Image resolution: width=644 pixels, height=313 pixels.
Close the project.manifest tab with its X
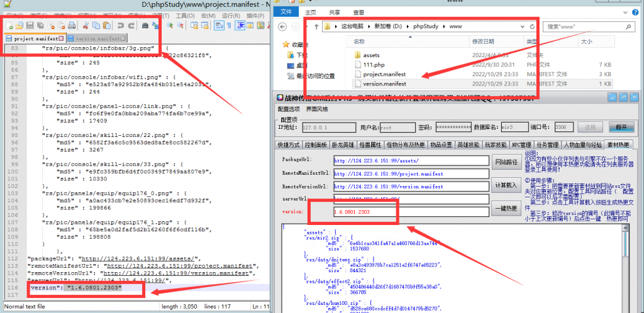61,38
